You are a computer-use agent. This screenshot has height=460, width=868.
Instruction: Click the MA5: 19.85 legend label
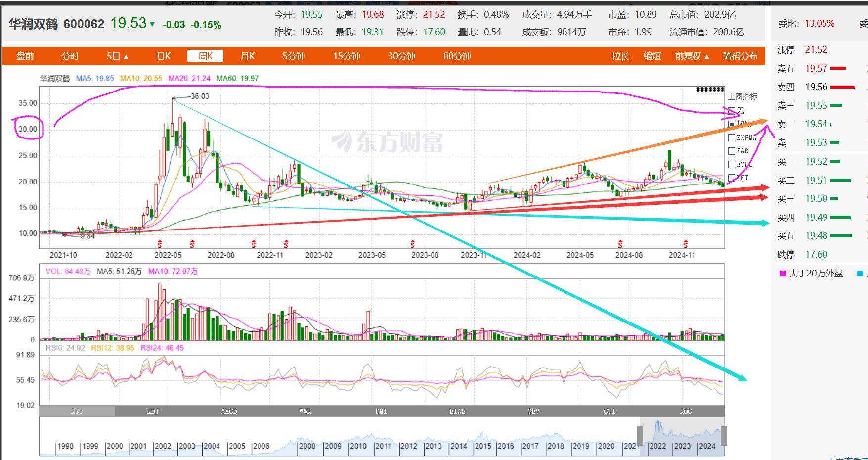coord(95,78)
